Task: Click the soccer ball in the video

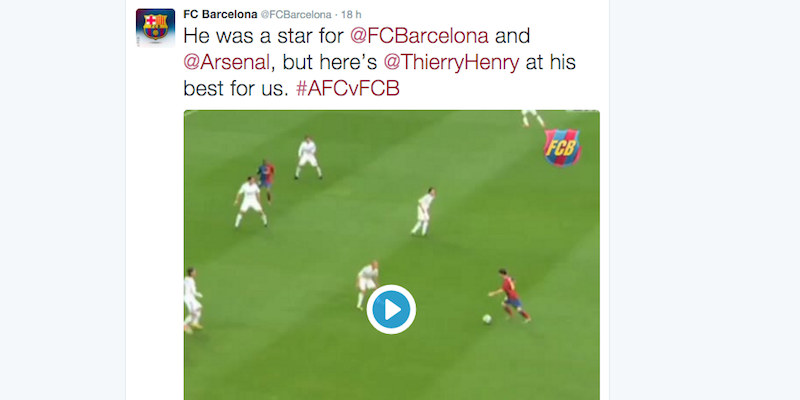Action: pyautogui.click(x=487, y=319)
